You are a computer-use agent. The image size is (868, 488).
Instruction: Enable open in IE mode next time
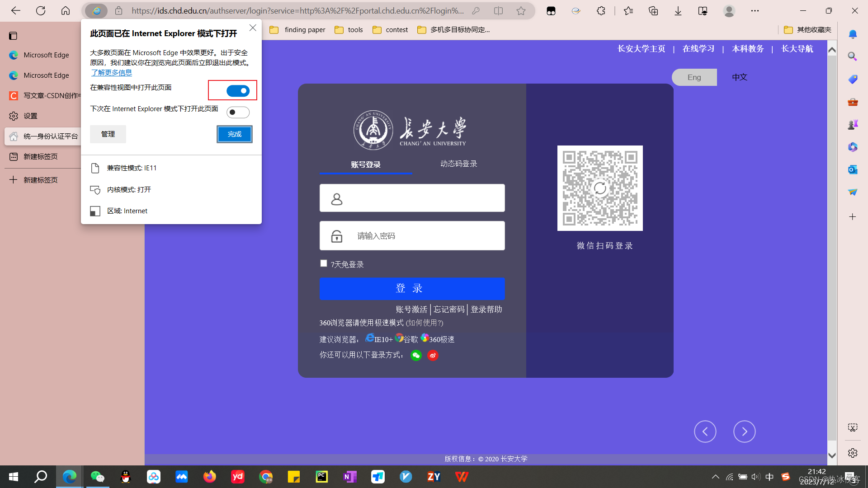(238, 112)
